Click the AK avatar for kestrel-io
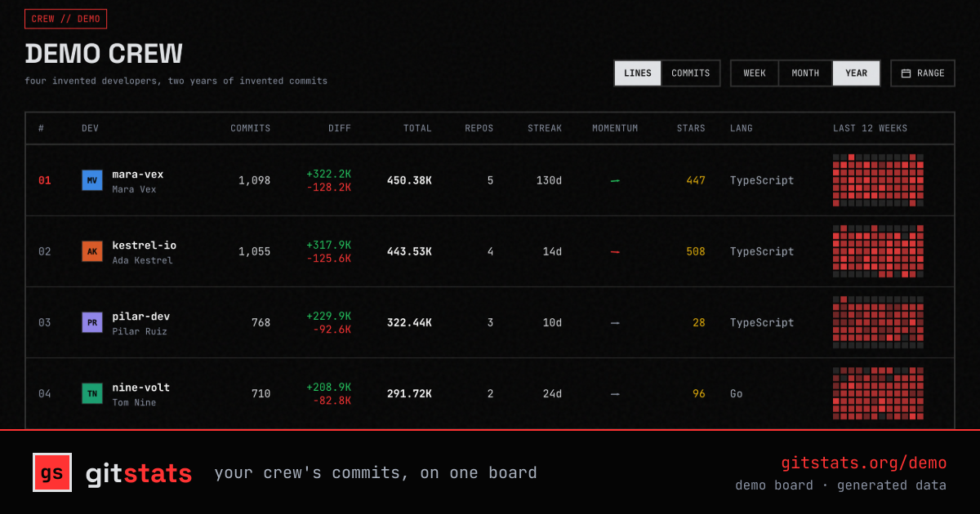 point(92,251)
